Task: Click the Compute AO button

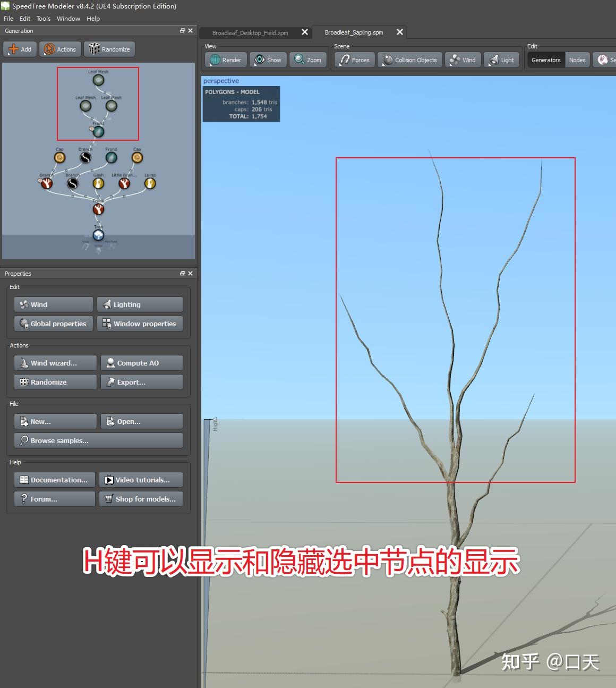Action: pyautogui.click(x=141, y=362)
